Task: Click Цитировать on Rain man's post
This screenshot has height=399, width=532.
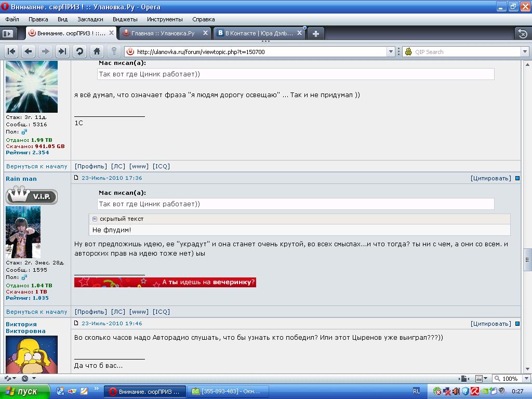Action: tap(490, 178)
